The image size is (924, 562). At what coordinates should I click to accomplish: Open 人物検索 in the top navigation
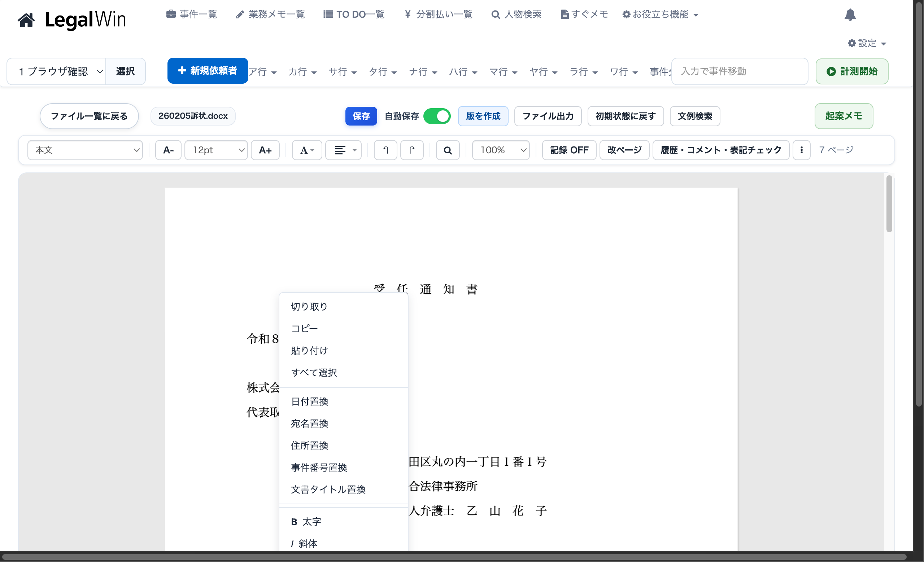click(517, 14)
